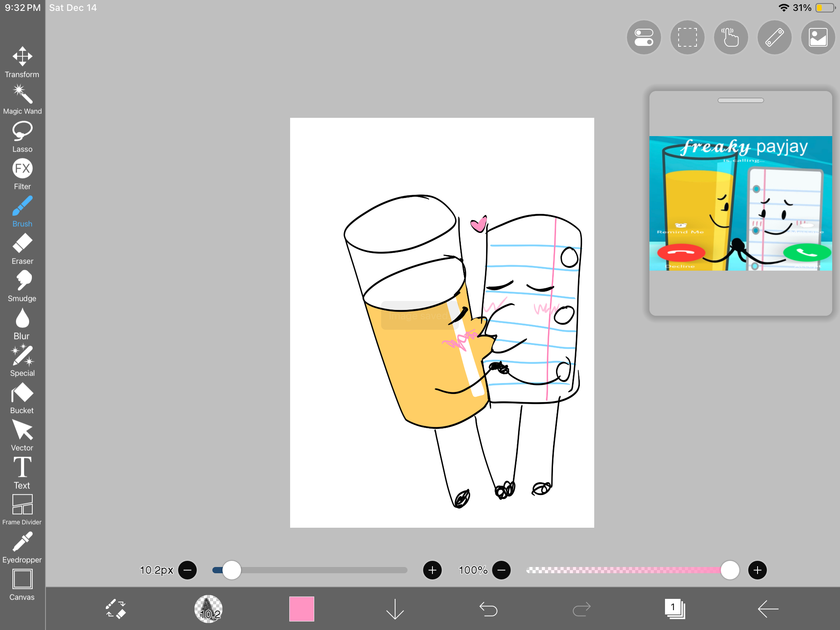Image resolution: width=840 pixels, height=630 pixels.
Task: Open the view settings switches menu
Action: pos(644,37)
